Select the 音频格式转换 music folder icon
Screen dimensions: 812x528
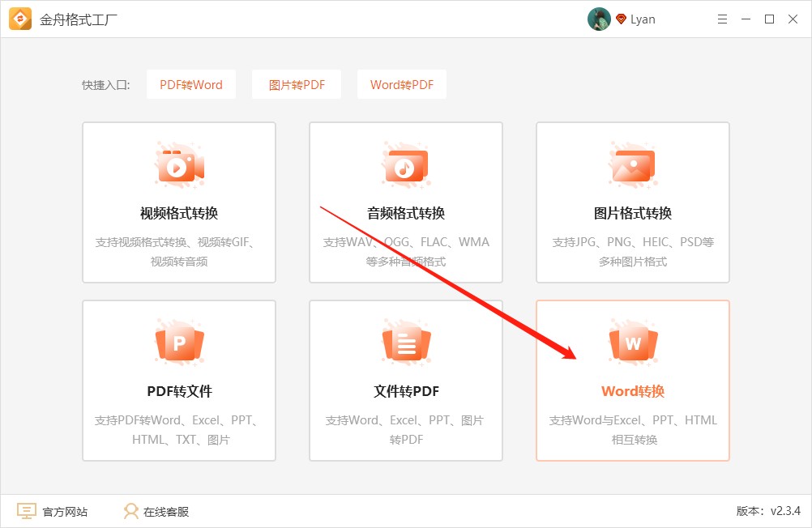pyautogui.click(x=405, y=164)
